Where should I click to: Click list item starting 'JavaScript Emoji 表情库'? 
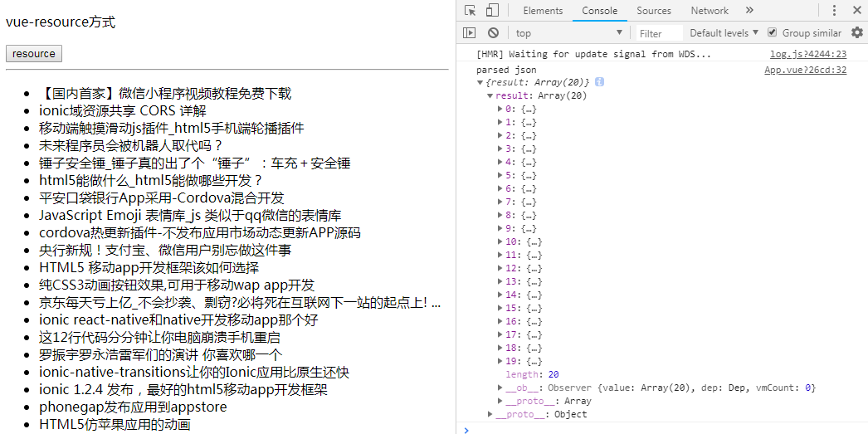tap(190, 215)
